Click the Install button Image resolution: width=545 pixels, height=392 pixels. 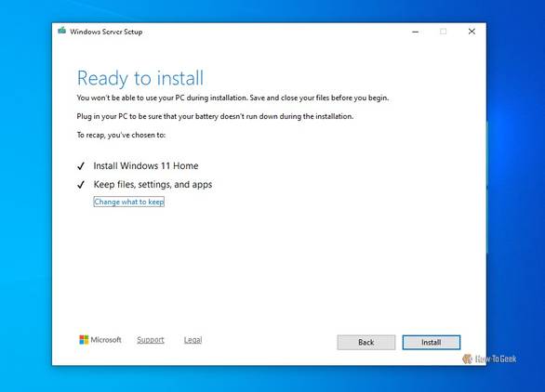[x=431, y=343]
